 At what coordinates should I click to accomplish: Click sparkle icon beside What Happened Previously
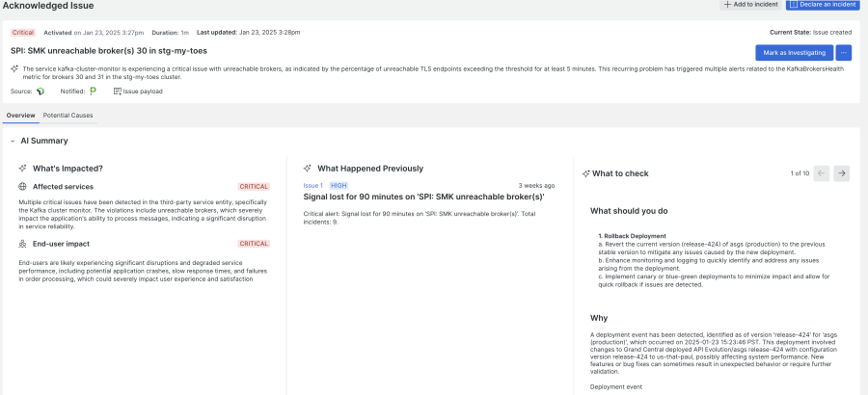click(x=307, y=168)
